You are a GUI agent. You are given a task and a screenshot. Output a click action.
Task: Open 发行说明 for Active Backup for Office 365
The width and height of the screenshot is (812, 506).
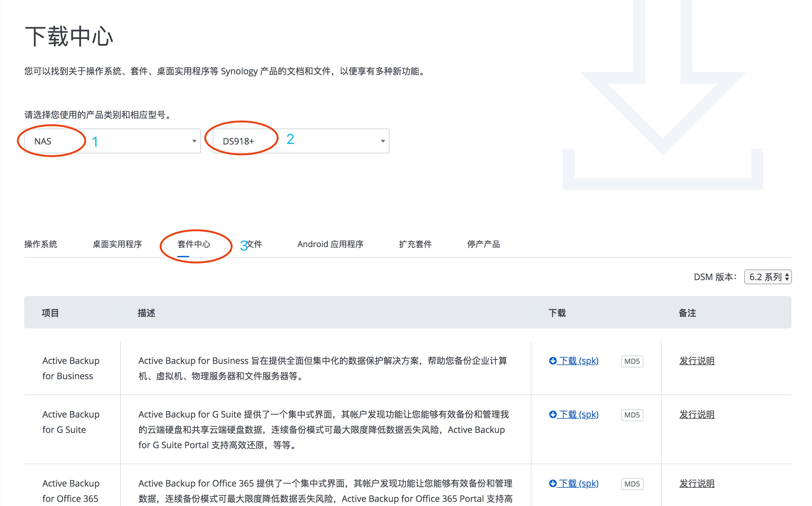pos(697,483)
